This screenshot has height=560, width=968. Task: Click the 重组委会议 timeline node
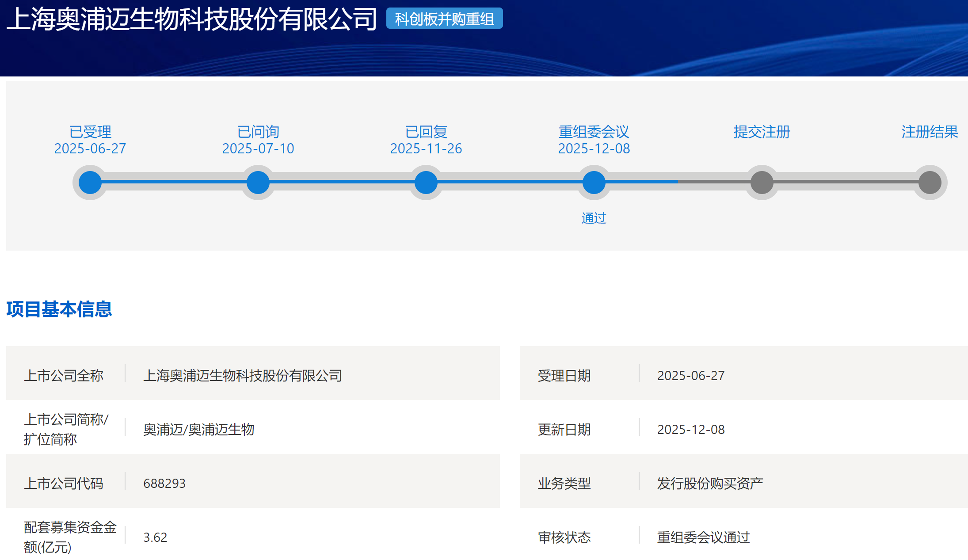pyautogui.click(x=594, y=182)
